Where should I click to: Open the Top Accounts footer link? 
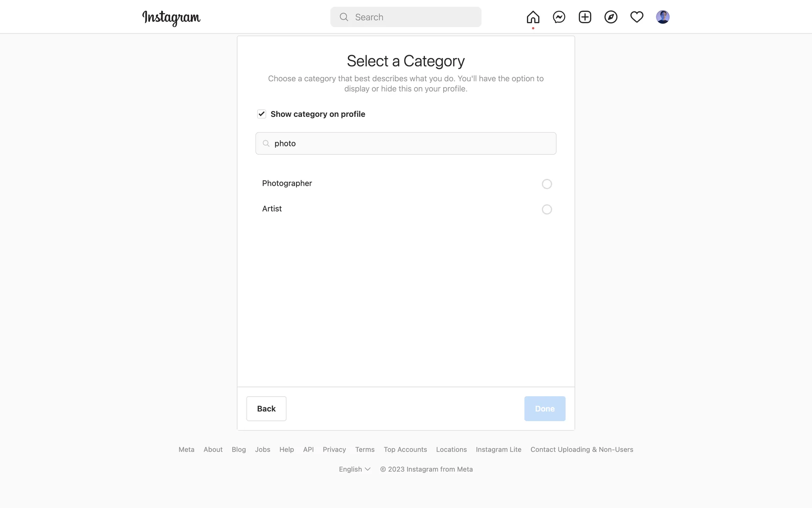405,450
